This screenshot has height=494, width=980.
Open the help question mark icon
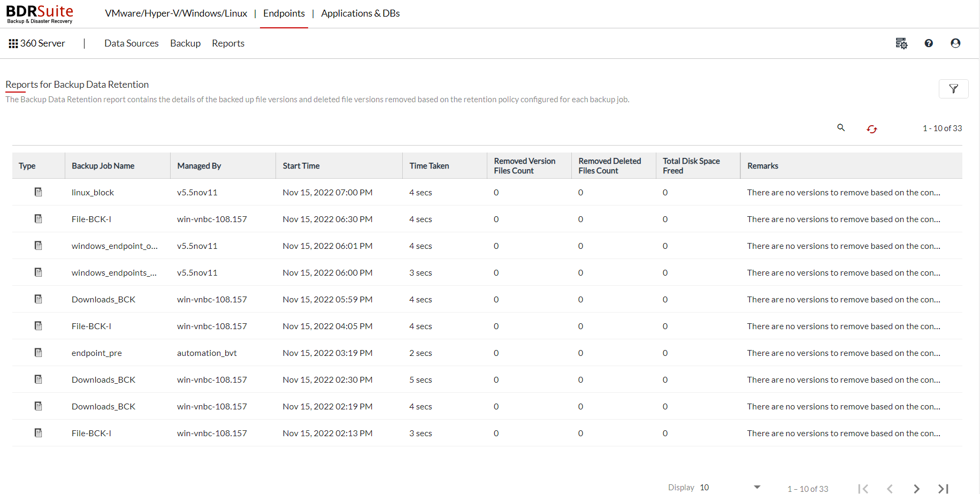pos(929,43)
